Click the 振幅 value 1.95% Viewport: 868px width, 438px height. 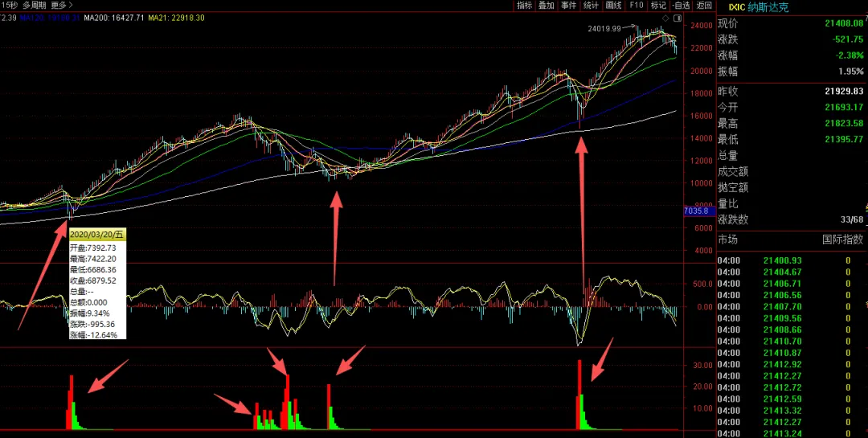[850, 72]
